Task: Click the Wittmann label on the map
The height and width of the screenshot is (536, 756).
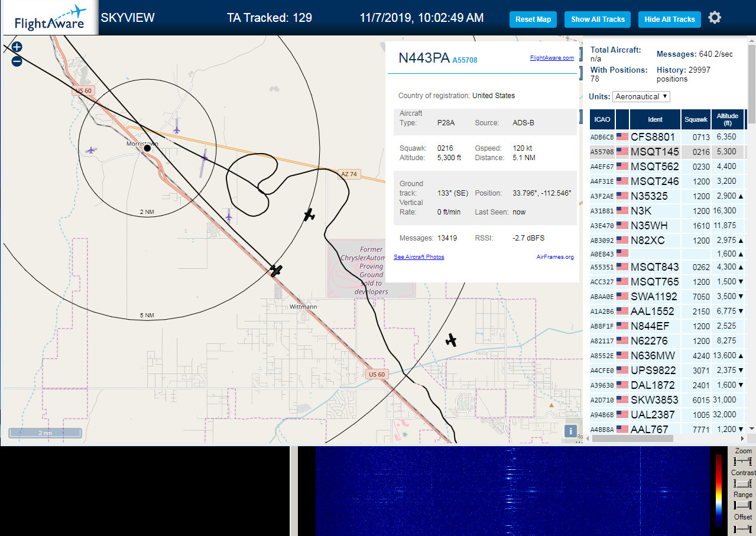Action: coord(303,307)
